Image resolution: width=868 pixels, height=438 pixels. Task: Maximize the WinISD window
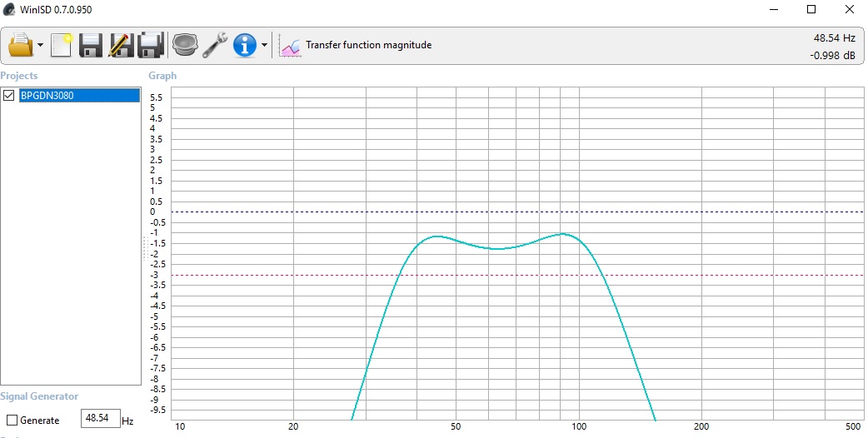(x=811, y=9)
